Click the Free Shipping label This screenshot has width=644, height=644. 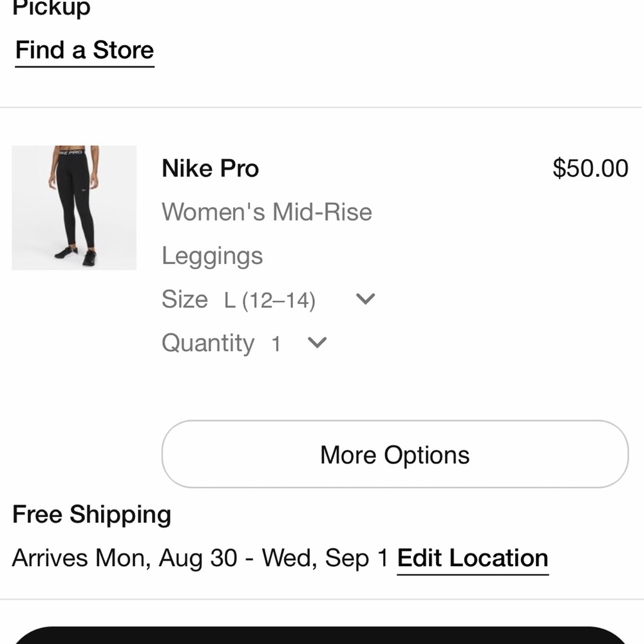[91, 514]
